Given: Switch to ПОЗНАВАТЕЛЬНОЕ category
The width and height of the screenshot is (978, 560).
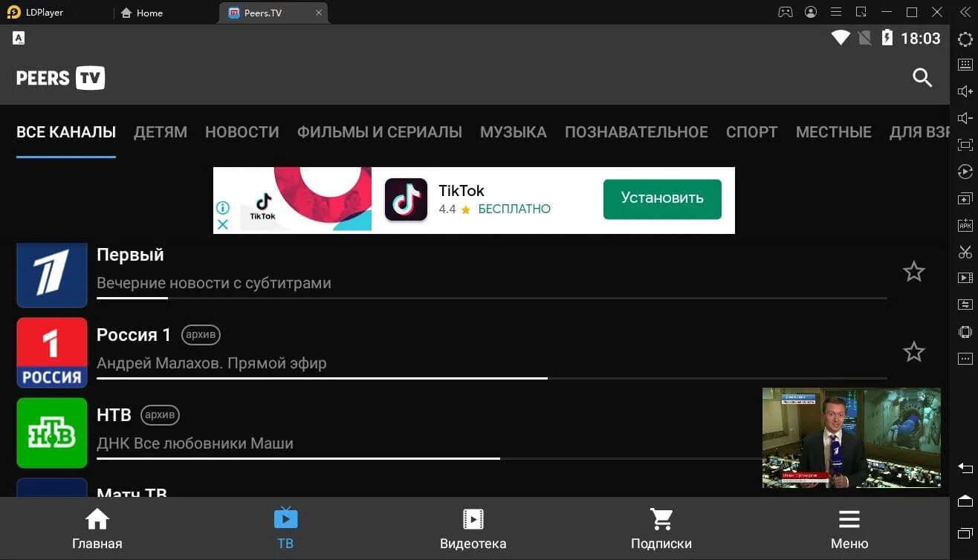Looking at the screenshot, I should pyautogui.click(x=636, y=132).
